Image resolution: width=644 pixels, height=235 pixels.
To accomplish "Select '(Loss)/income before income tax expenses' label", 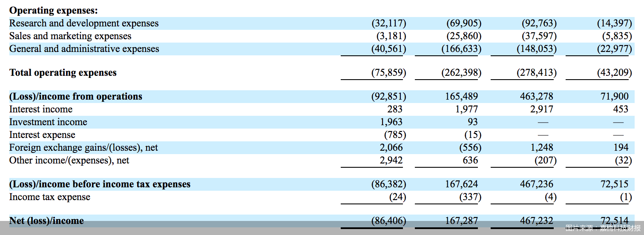I will 100,184.
